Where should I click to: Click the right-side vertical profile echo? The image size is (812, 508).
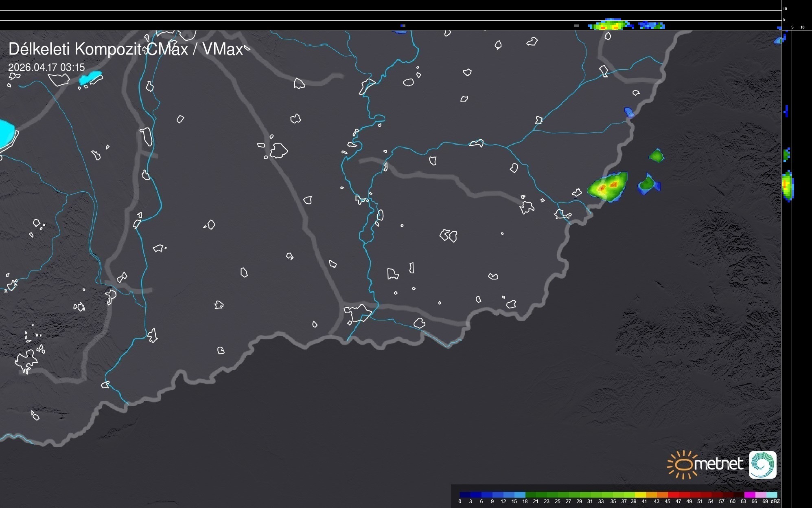[788, 185]
